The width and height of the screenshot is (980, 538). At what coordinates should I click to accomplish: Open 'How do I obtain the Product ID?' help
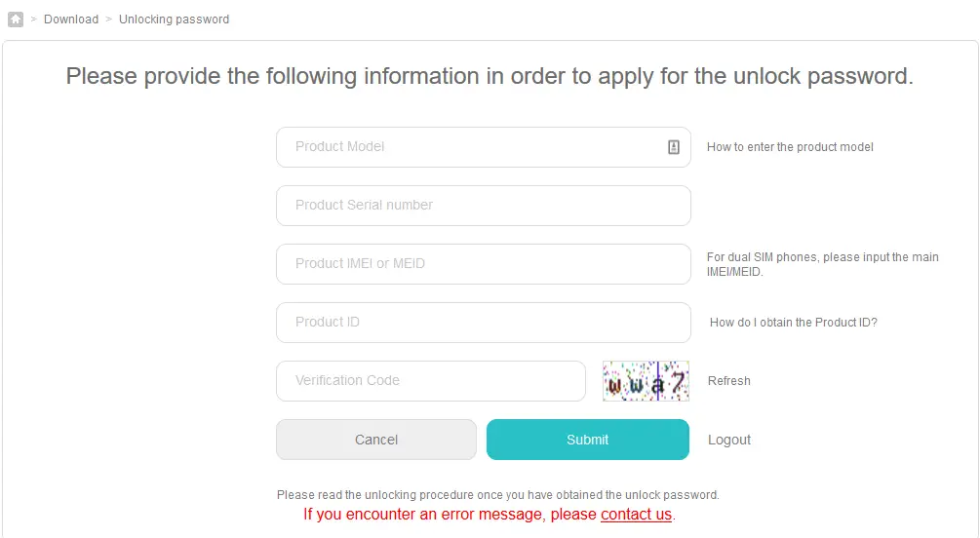(793, 323)
